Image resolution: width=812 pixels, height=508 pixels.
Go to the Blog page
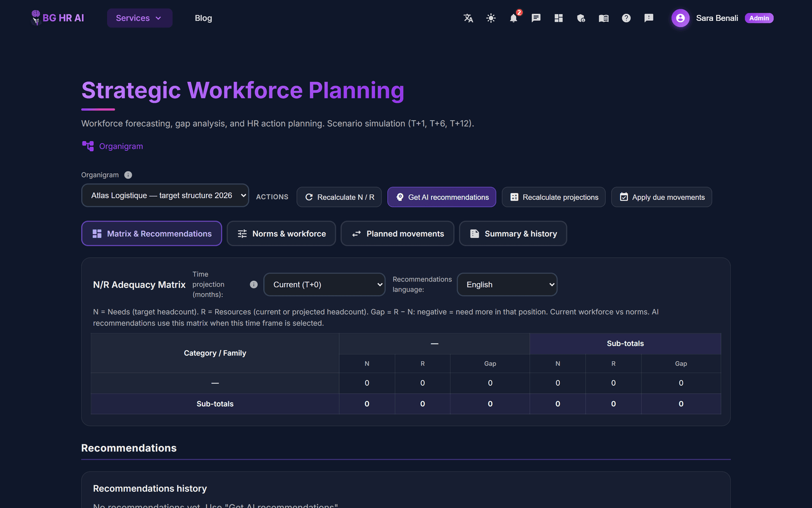204,18
